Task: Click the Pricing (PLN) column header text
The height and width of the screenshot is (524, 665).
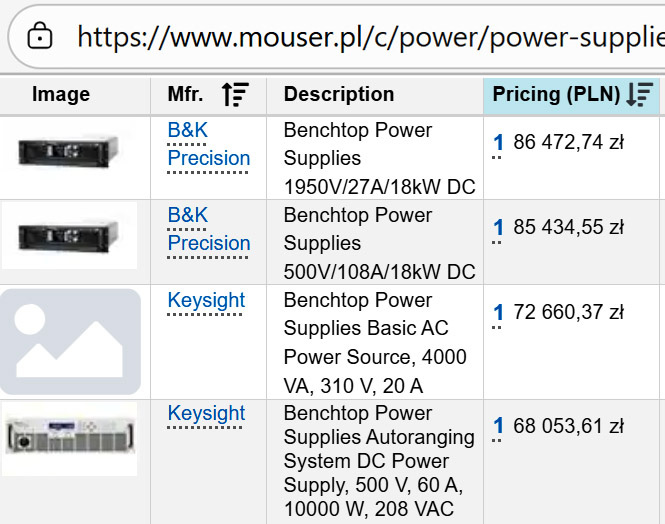Action: point(554,95)
